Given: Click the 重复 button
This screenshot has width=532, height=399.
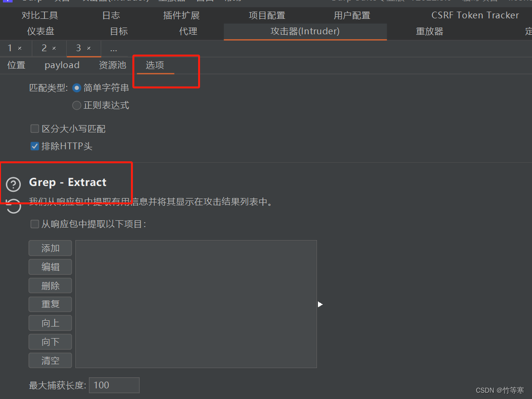Looking at the screenshot, I should [50, 304].
